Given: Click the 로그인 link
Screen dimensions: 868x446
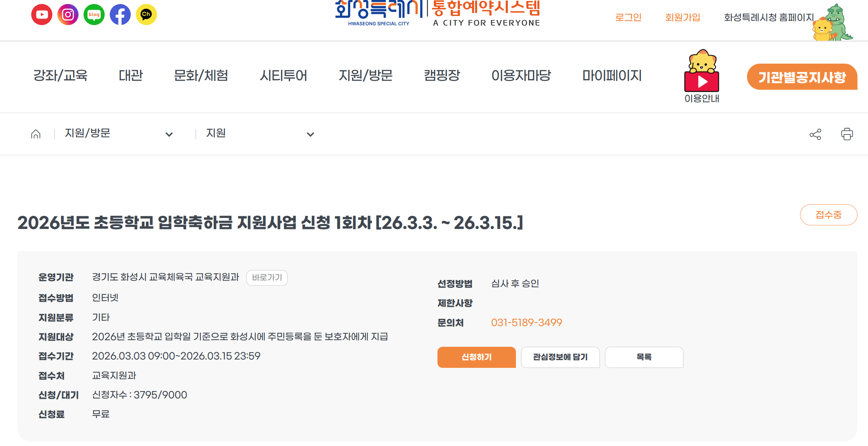Looking at the screenshot, I should [628, 17].
